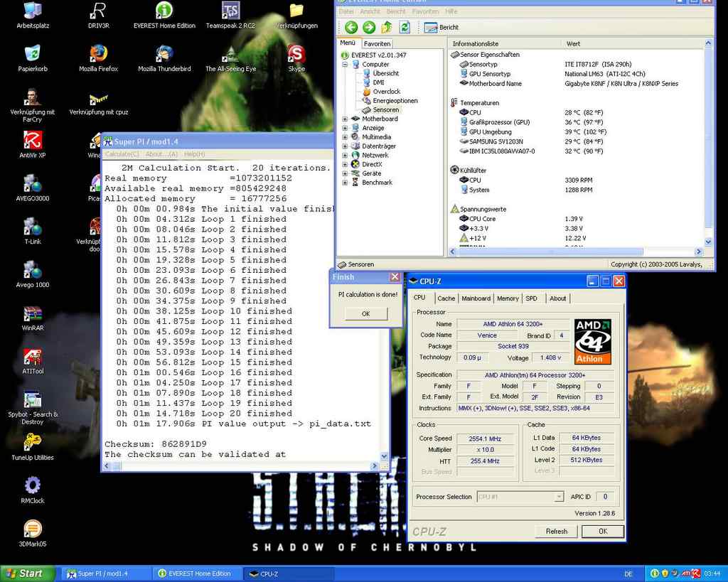The image size is (728, 582).
Task: Expand the Datenträger tree node
Action: click(345, 146)
